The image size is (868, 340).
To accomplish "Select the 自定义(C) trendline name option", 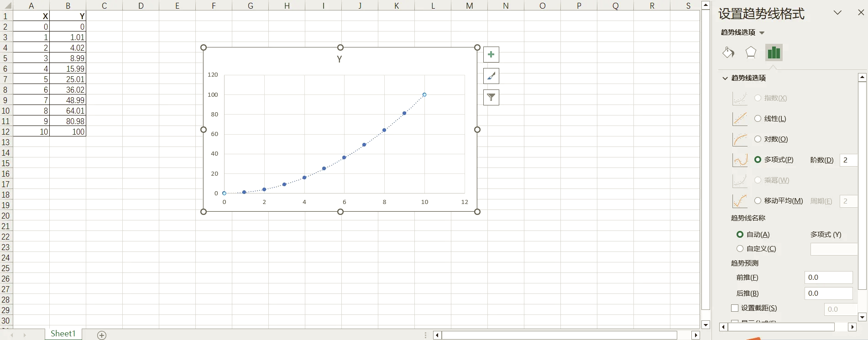I will point(740,249).
